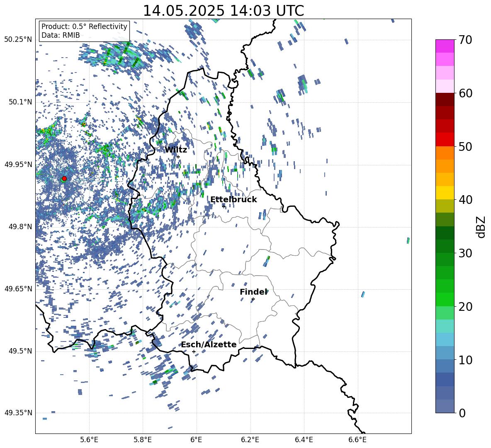Click 'Product: 0.5° Reflectivity' text
This screenshot has height=448, width=491.
point(84,26)
